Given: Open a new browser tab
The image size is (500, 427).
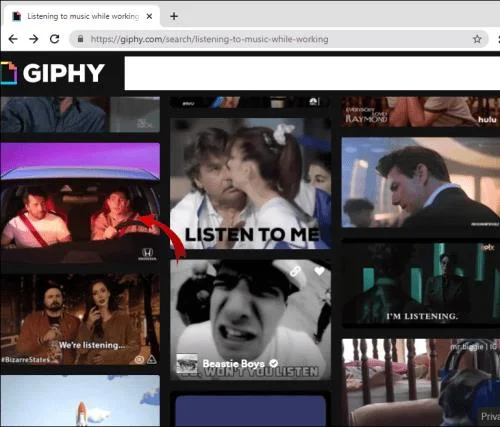Looking at the screenshot, I should pyautogui.click(x=174, y=16).
